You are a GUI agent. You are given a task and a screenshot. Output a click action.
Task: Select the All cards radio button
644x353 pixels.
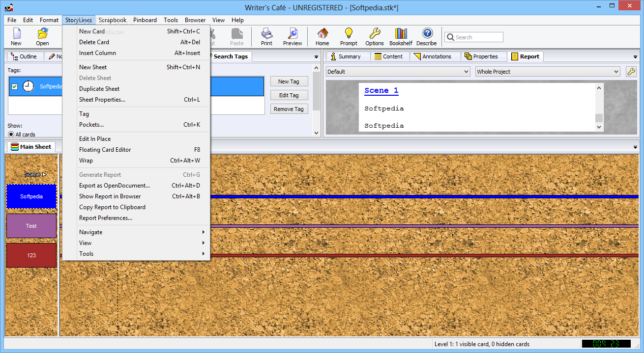[11, 134]
